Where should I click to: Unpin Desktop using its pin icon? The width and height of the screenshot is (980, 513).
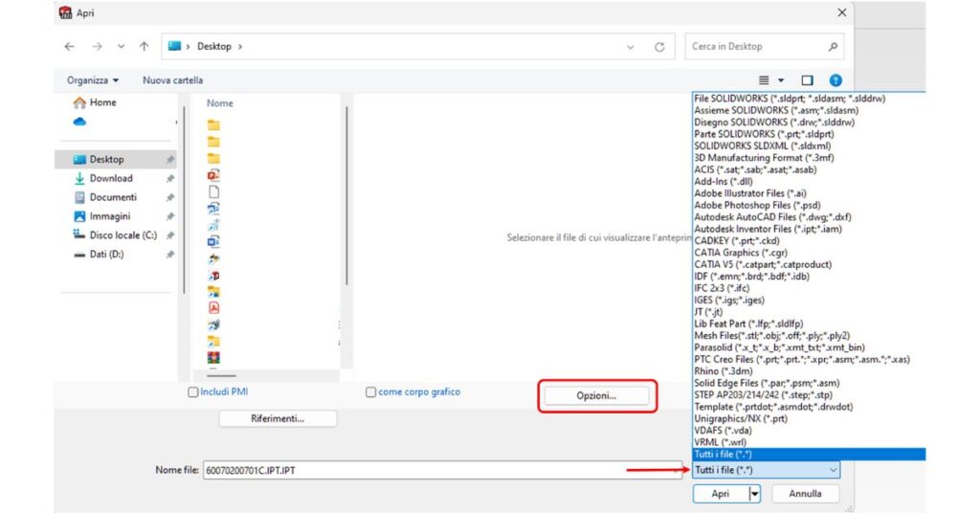tap(169, 159)
